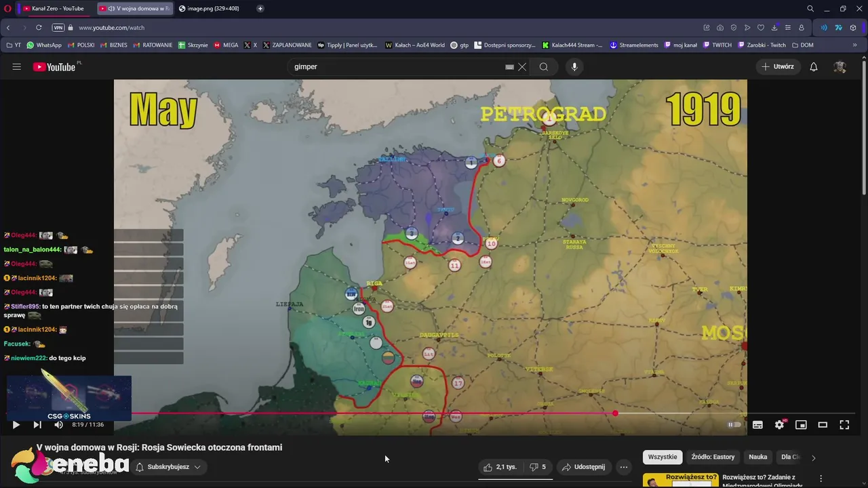The image size is (868, 488).
Task: Share the video via Udostępnij
Action: (x=584, y=467)
